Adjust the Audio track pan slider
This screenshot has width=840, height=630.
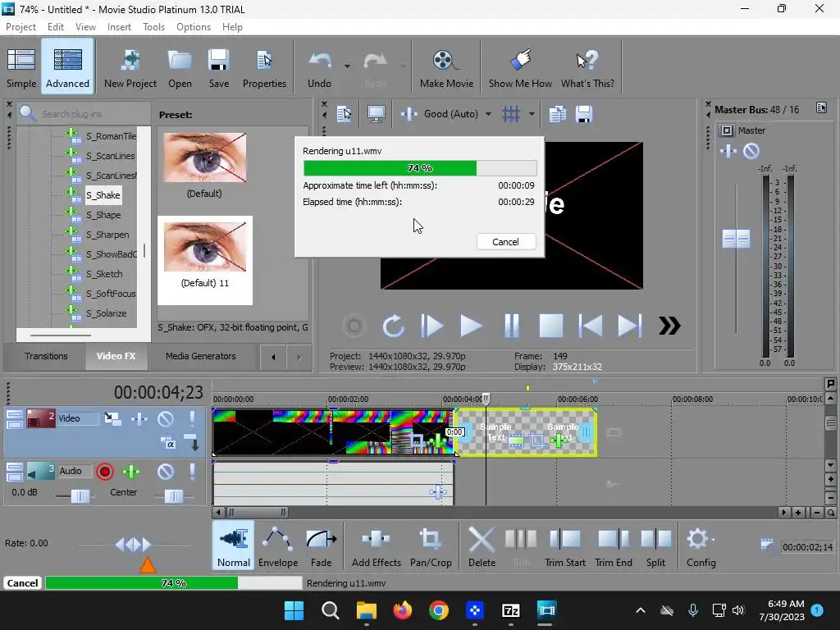[174, 496]
